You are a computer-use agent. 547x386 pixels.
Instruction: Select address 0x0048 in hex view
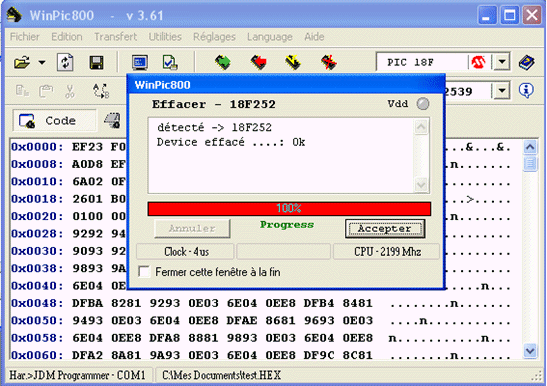coord(37,303)
